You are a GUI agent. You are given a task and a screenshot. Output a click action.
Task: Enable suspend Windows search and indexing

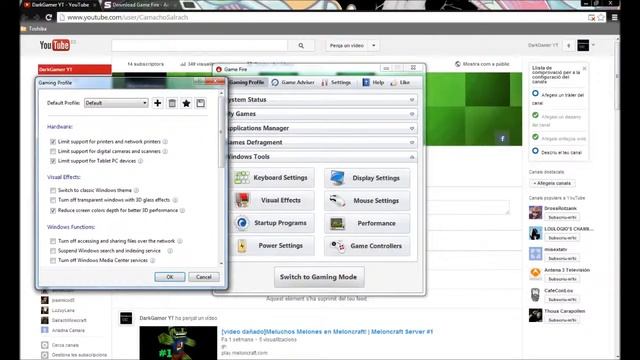tap(53, 251)
